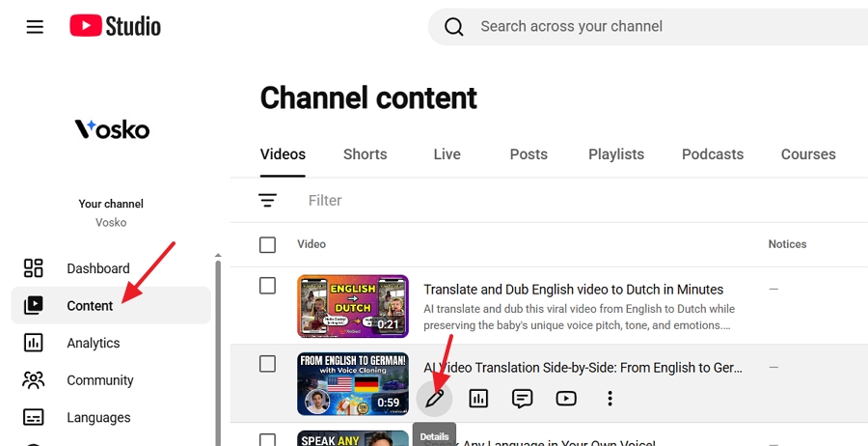The width and height of the screenshot is (868, 446).
Task: Open the From English to German thumbnail
Action: click(x=353, y=383)
